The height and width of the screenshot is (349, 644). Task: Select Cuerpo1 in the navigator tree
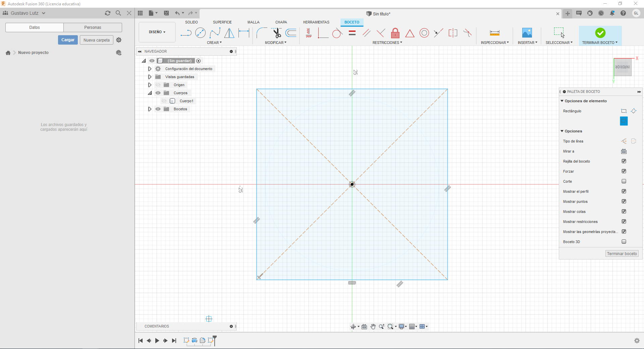186,101
